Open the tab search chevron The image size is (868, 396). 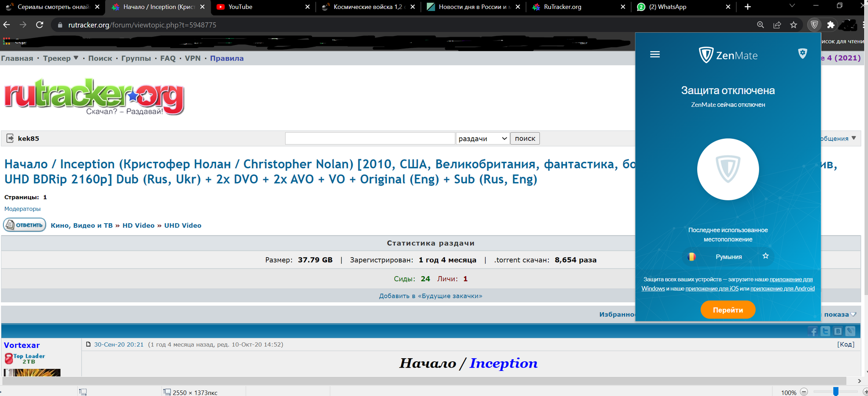click(792, 6)
